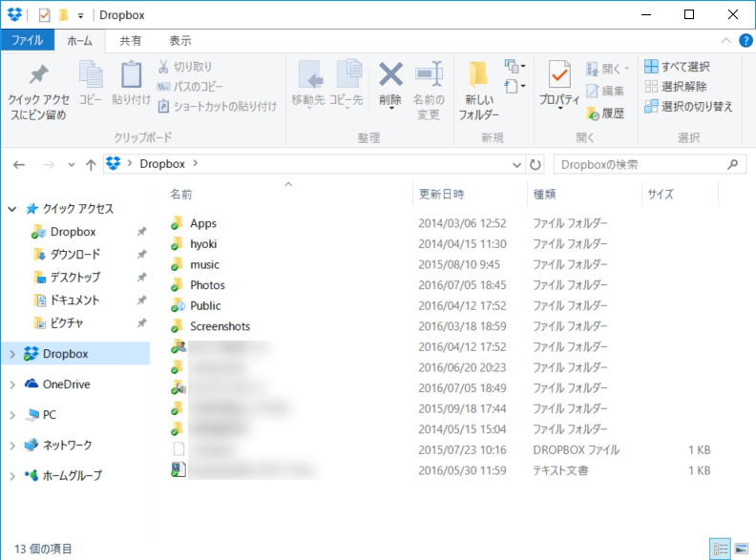Image resolution: width=756 pixels, height=560 pixels.
Task: Select OneDrive in navigation pane
Action: click(66, 384)
